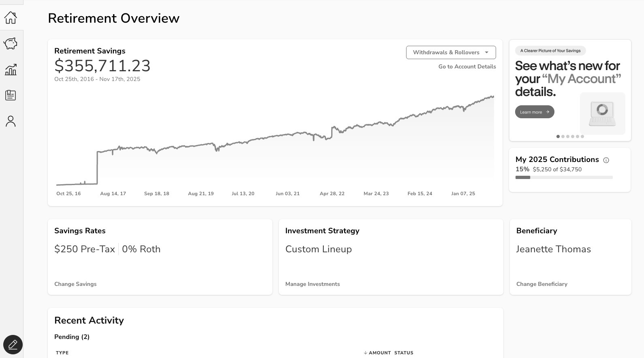Click the info icon beside My 2025 Contributions
644x358 pixels.
click(606, 160)
